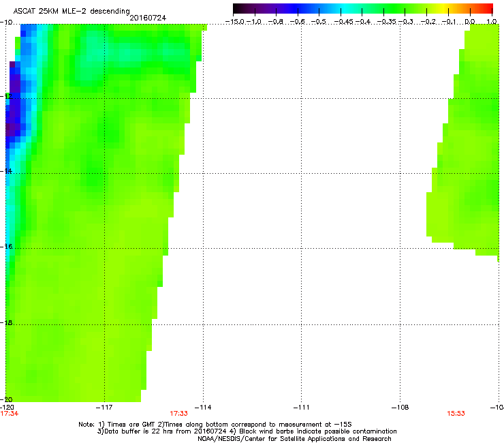The image size is (504, 443).
Task: Click the -12 latitude axis label
Action: [6, 96]
